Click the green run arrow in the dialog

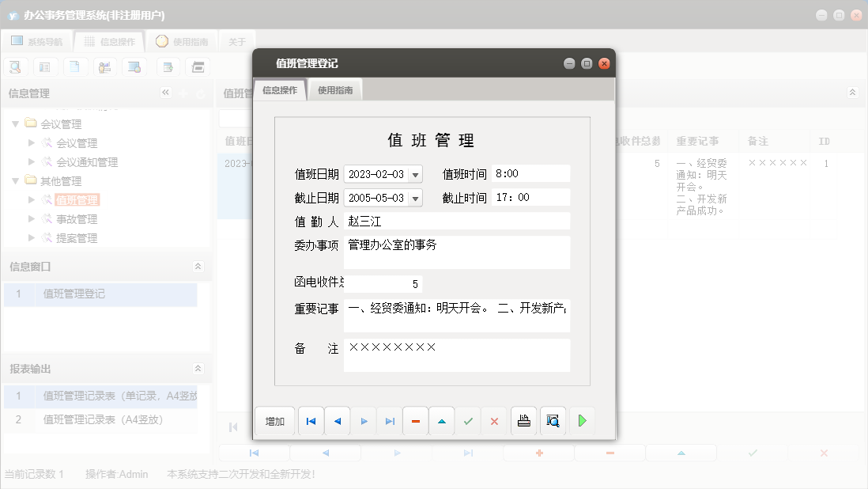click(x=583, y=421)
